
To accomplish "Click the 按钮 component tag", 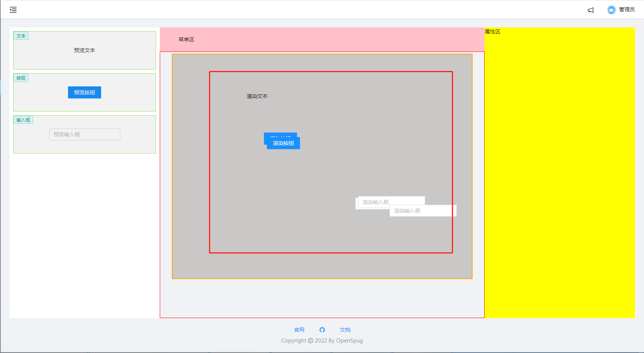I will click(x=21, y=78).
